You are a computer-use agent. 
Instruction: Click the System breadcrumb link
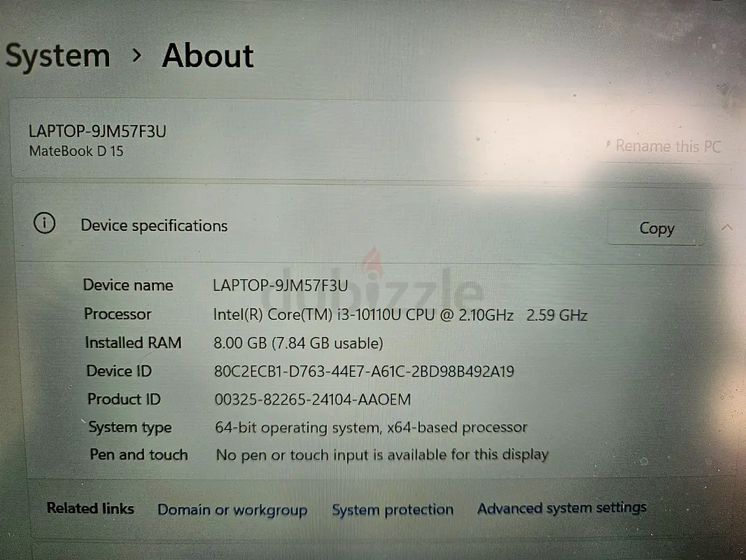[57, 56]
